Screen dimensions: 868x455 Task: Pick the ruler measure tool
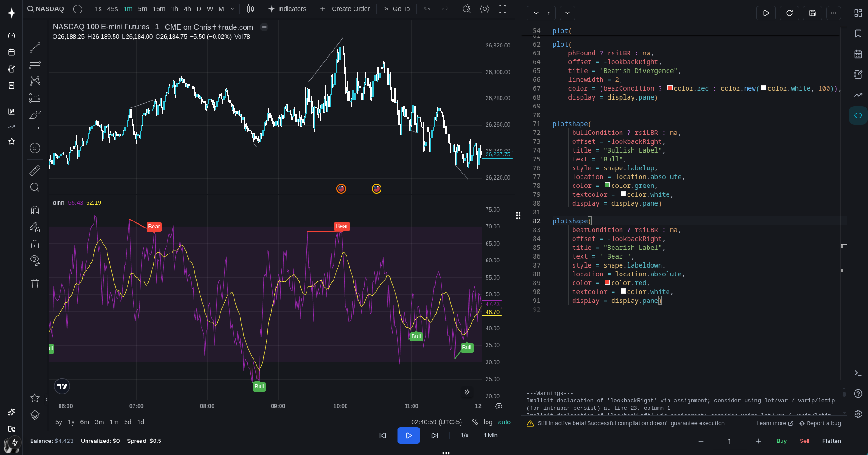[x=35, y=171]
